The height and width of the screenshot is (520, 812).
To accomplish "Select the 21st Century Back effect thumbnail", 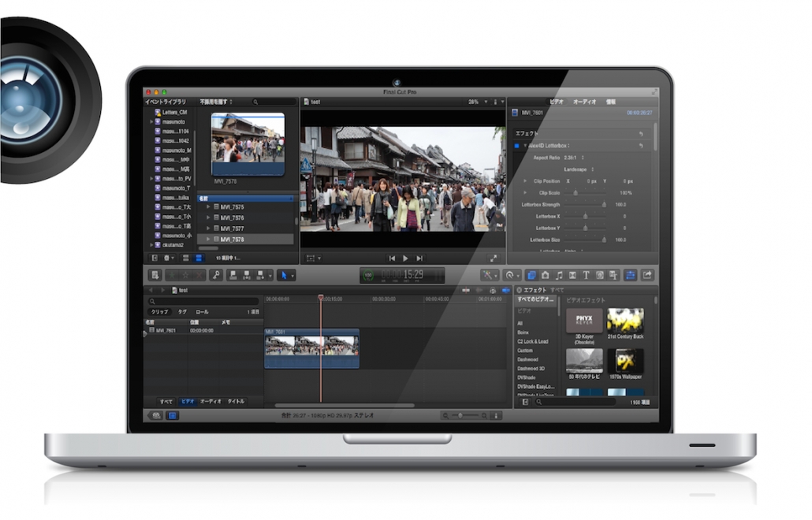I will (624, 321).
